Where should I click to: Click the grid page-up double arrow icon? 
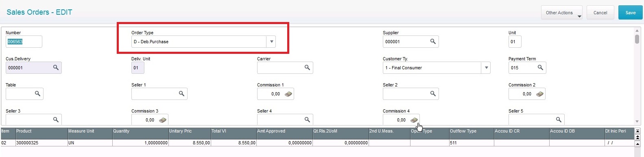[637, 137]
